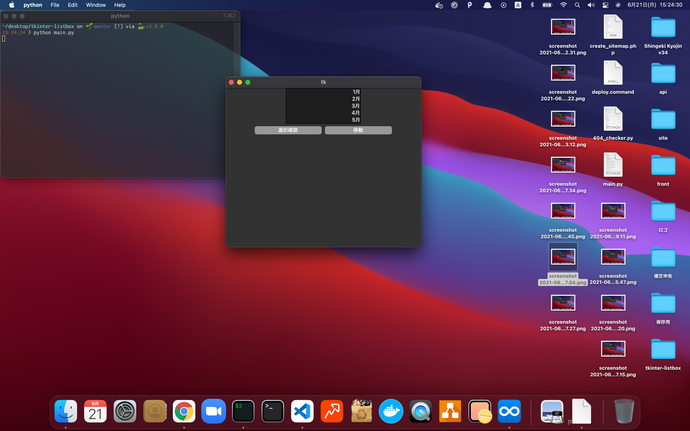Screen dimensions: 690x431
Task: Click the hat icon in menu bar
Action: [x=487, y=5]
